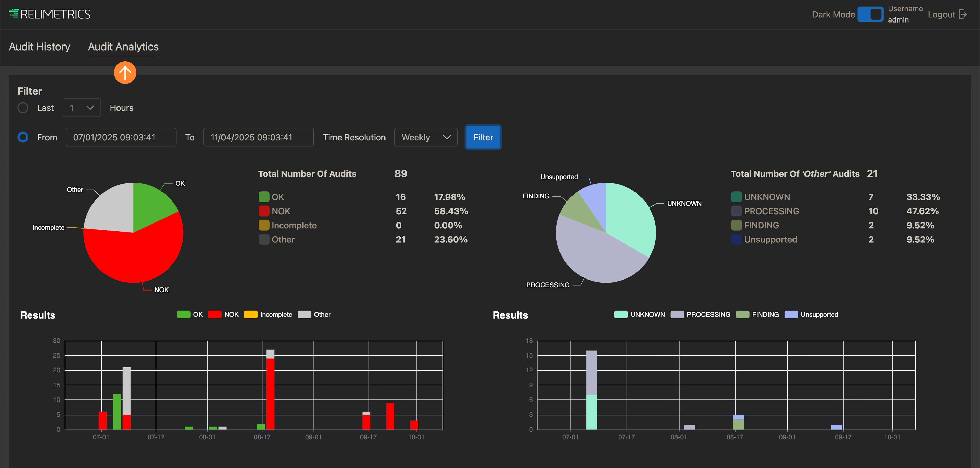Select the Last hours radio button
This screenshot has width=980, height=468.
(23, 108)
